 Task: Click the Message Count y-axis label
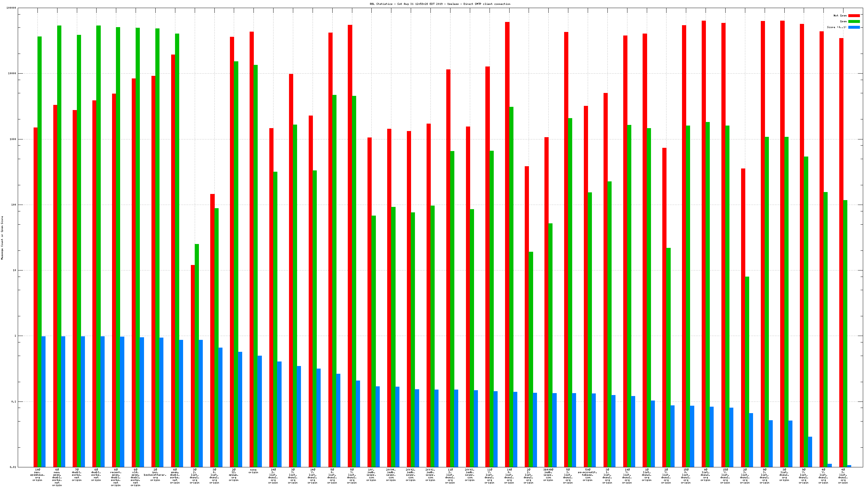pyautogui.click(x=2, y=238)
